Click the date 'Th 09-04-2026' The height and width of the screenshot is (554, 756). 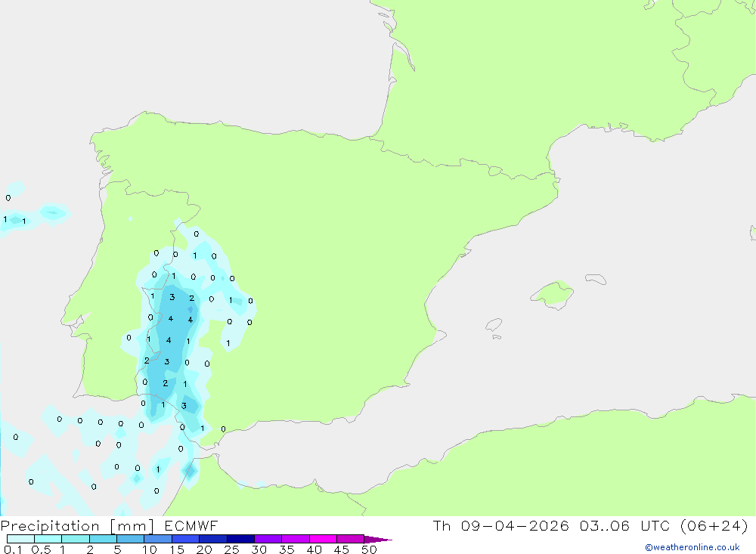click(501, 525)
